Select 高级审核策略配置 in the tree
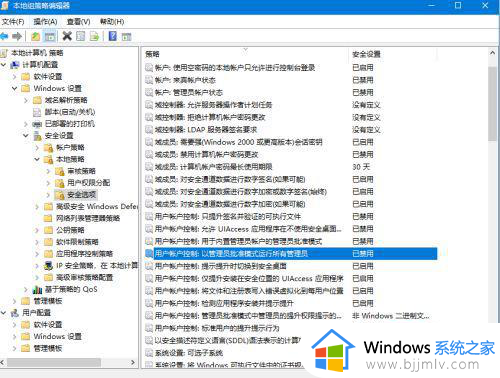This screenshot has width=500, height=378. (x=84, y=277)
